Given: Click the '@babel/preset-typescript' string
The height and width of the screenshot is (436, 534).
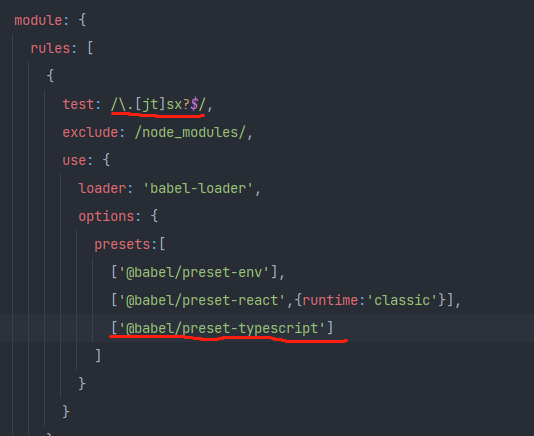Looking at the screenshot, I should [x=222, y=328].
